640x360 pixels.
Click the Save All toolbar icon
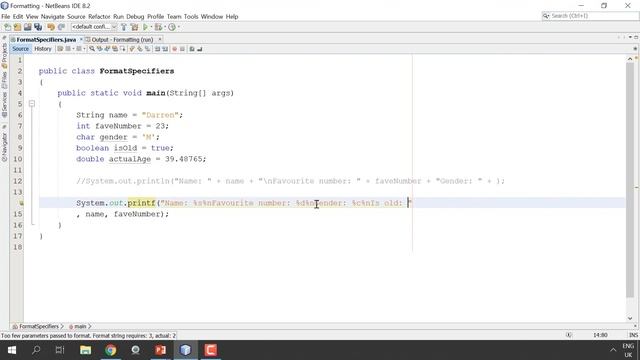point(38,27)
